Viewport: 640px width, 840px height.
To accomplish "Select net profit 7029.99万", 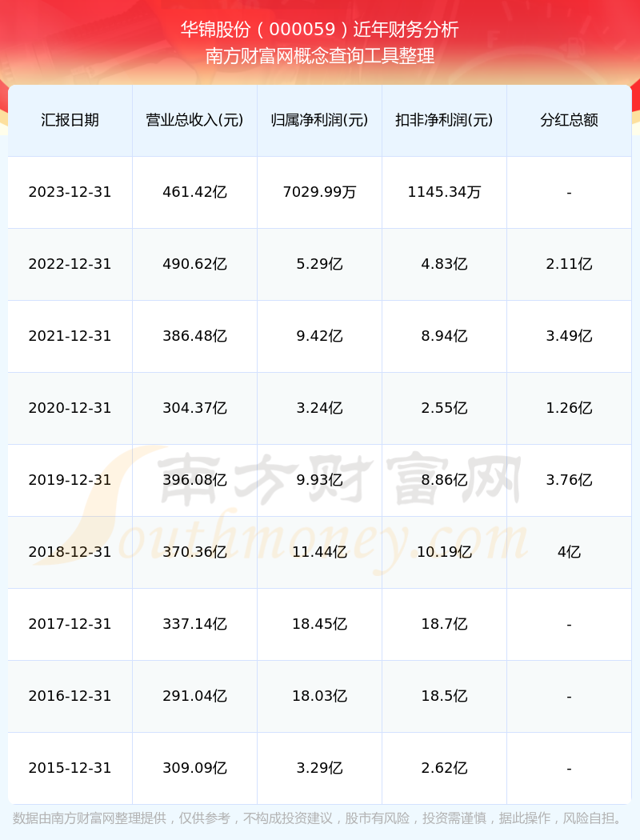I will (320, 192).
